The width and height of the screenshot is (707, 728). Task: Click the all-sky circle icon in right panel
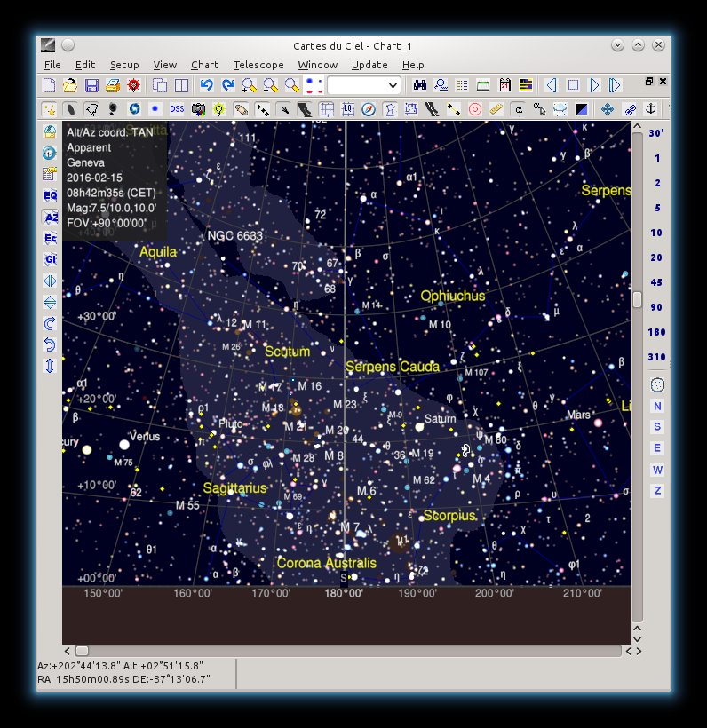[x=657, y=385]
